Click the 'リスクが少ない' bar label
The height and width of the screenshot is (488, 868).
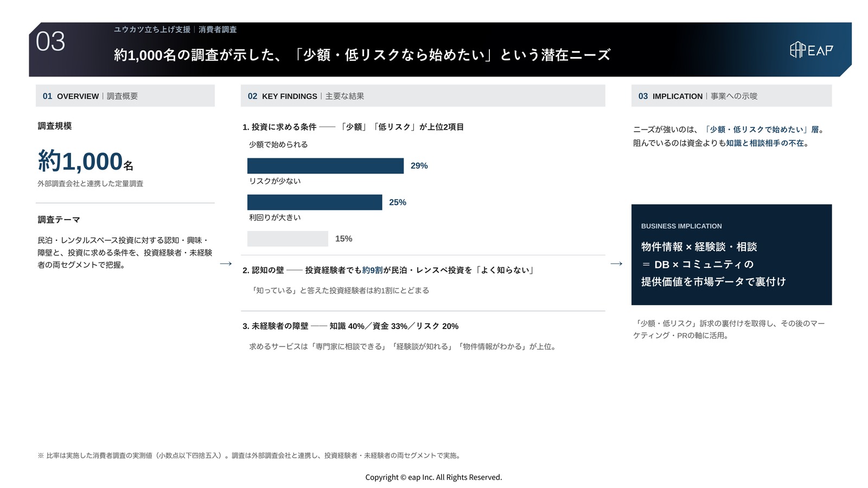click(275, 181)
